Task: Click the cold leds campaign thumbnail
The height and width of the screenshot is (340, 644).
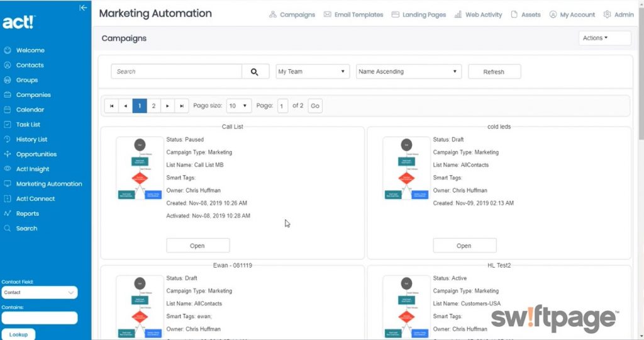Action: coord(406,168)
